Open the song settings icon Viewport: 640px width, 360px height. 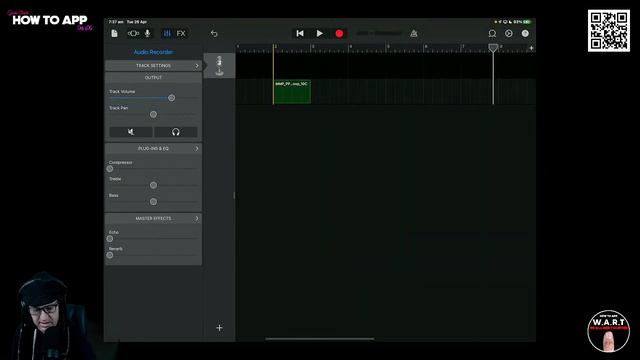[x=509, y=33]
